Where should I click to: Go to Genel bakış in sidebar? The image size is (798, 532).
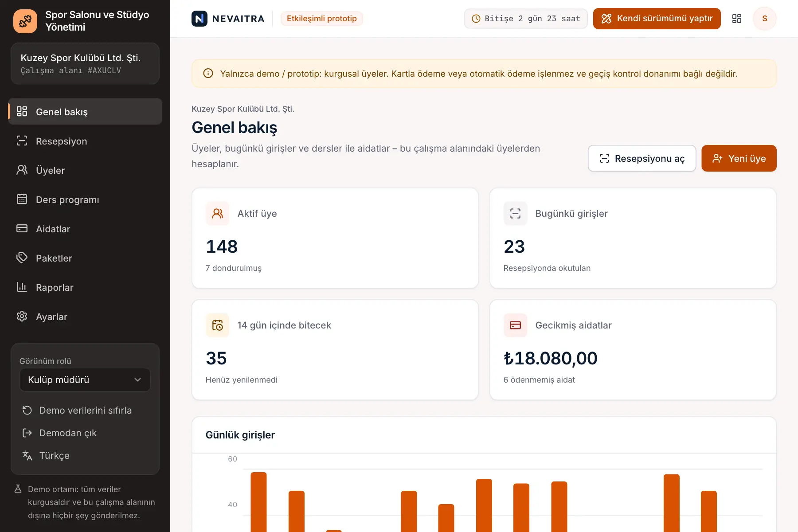point(85,112)
